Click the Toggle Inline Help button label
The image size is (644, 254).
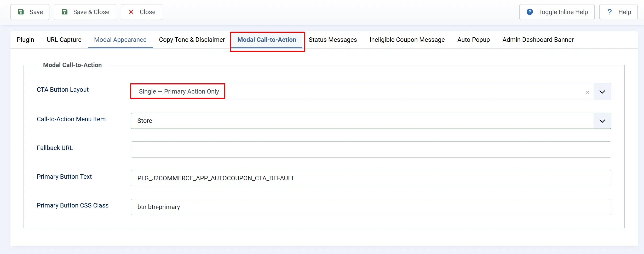tap(563, 12)
